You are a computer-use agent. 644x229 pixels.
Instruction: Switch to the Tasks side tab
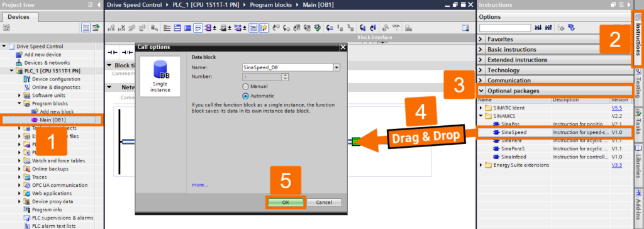[x=638, y=121]
